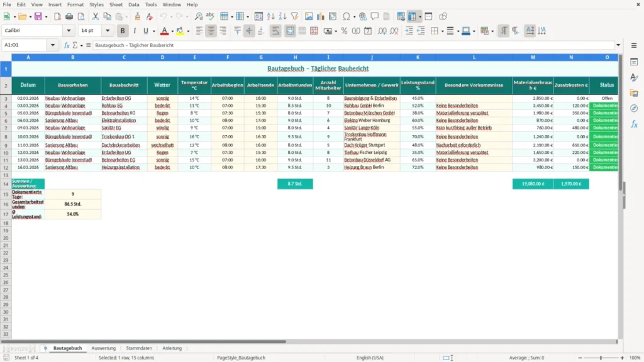Switch to the Stammdaten sheet tab
Image resolution: width=644 pixels, height=362 pixels.
click(139, 348)
